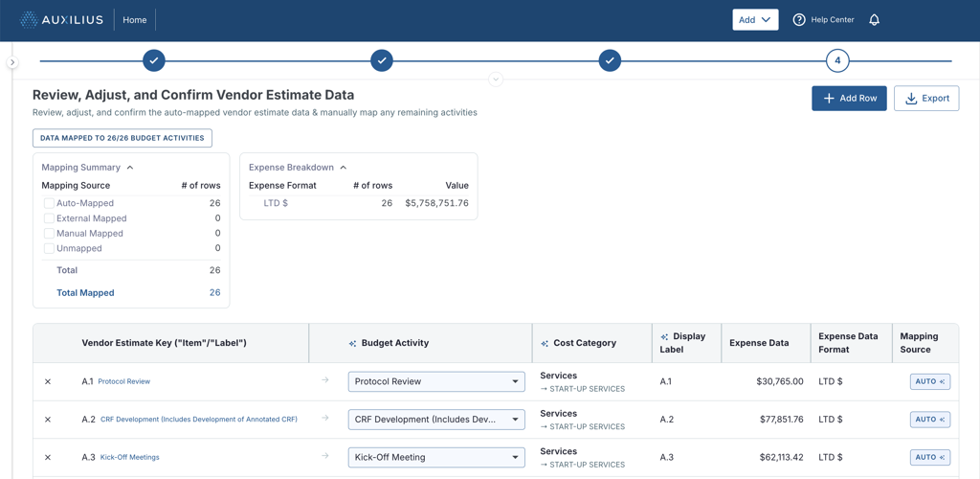
Task: Click the Expense Data column header
Action: click(x=759, y=343)
